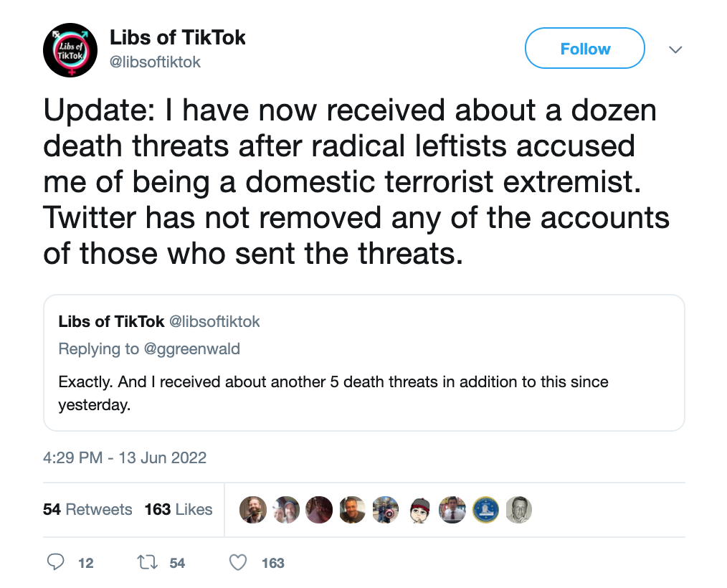Click the reply speech bubble icon
The width and height of the screenshot is (727, 588).
pos(57,563)
